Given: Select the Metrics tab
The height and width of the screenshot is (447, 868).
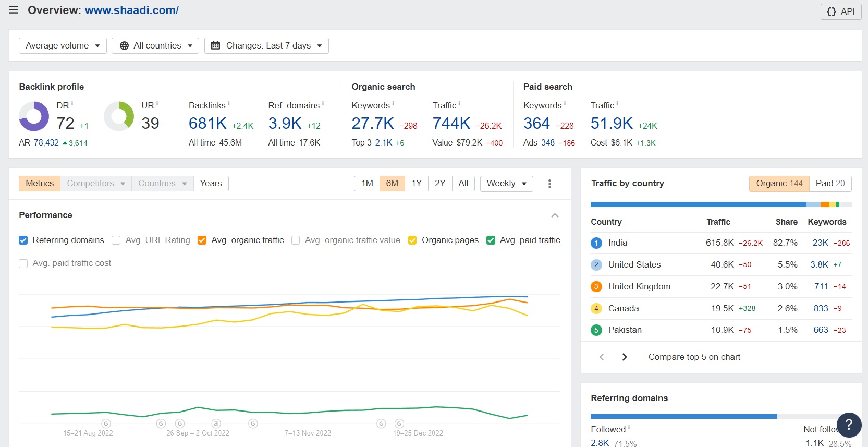Looking at the screenshot, I should [x=40, y=183].
